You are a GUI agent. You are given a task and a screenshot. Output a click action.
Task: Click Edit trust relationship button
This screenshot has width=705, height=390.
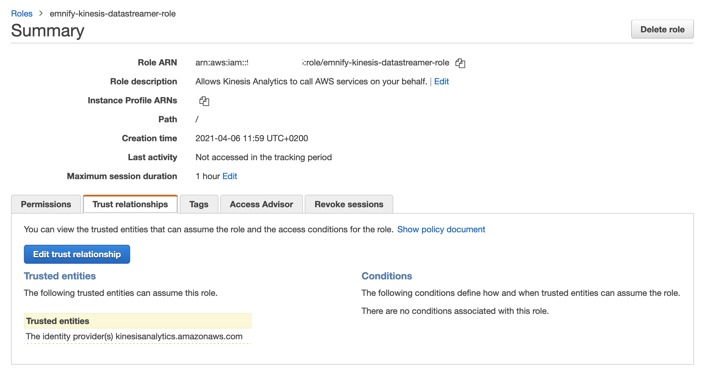[x=77, y=254]
